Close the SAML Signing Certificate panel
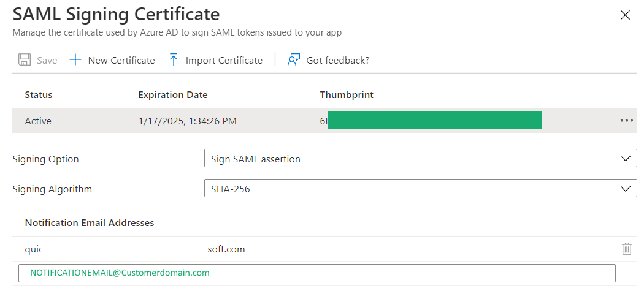 click(625, 15)
